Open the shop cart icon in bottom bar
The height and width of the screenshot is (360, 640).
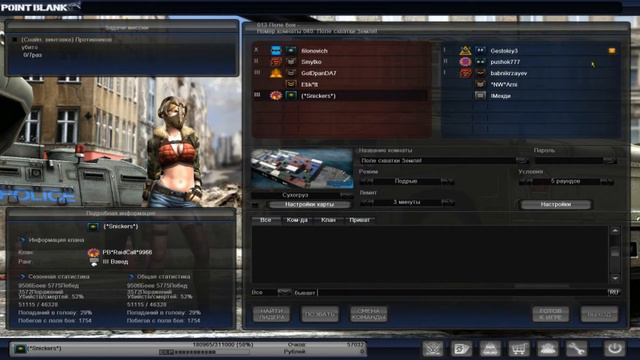[519, 349]
